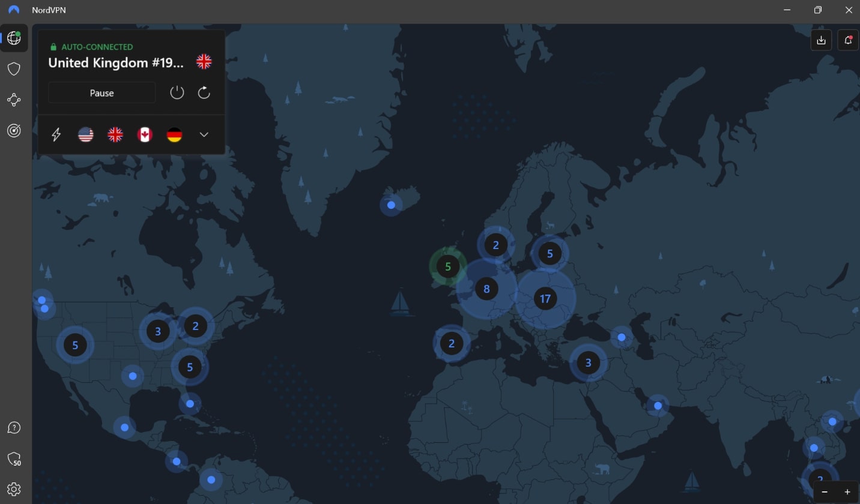Connect to the United Kingdom flag shortcut
The image size is (860, 504).
(115, 134)
